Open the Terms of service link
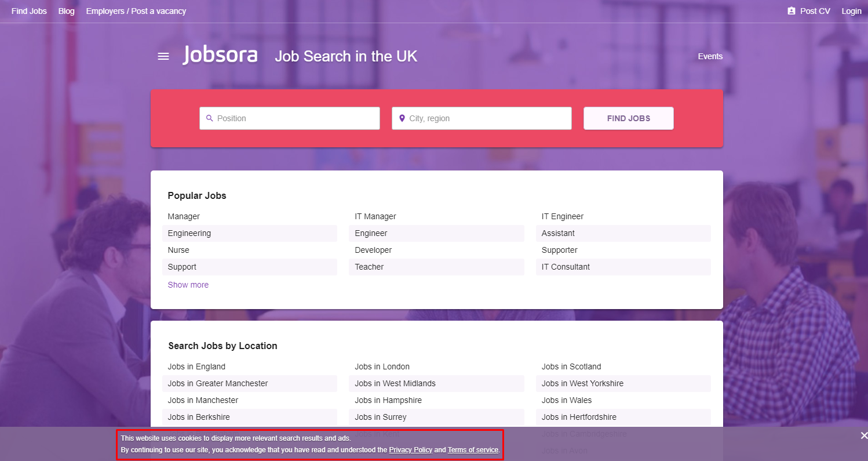868x461 pixels. pos(473,450)
